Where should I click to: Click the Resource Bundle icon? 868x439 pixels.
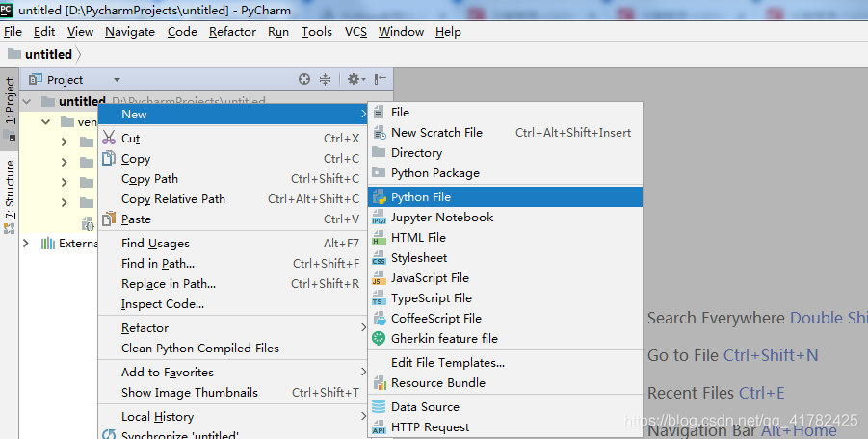tap(379, 382)
